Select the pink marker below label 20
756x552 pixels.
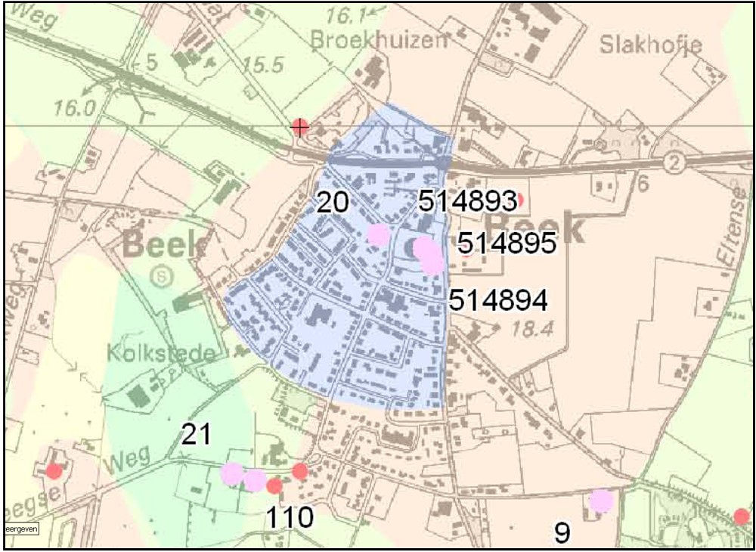pos(377,235)
